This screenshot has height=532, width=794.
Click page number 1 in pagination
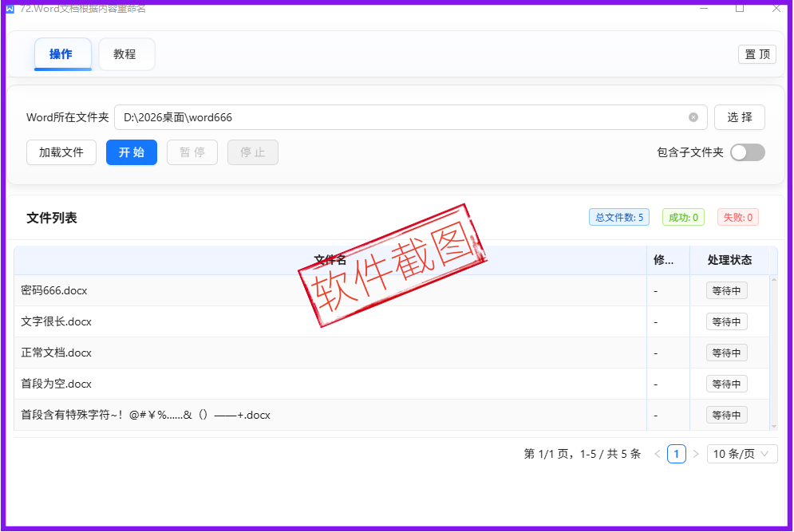[676, 454]
